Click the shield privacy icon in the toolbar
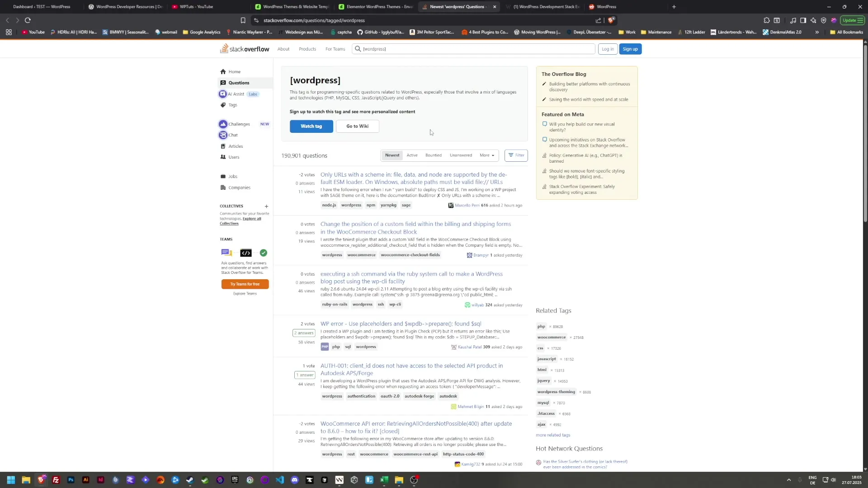This screenshot has height=488, width=868. click(x=824, y=20)
